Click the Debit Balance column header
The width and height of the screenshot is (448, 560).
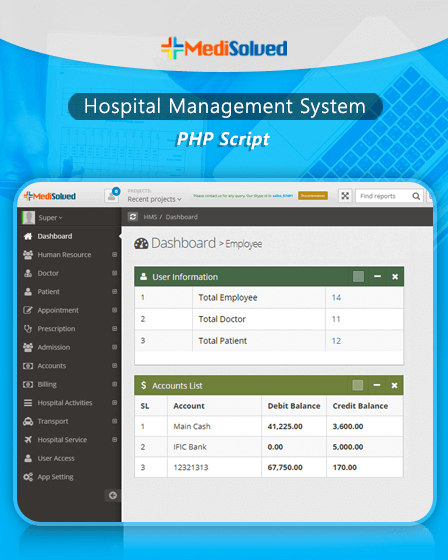coord(294,406)
